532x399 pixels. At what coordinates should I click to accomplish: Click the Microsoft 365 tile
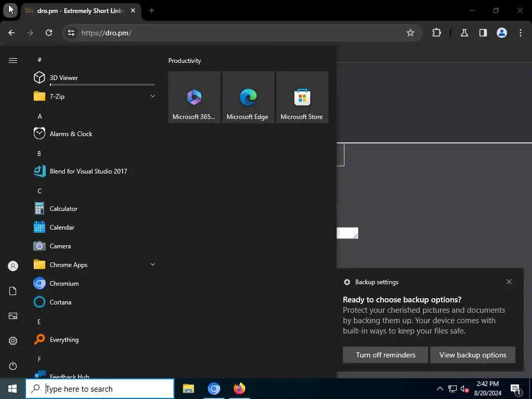point(194,97)
